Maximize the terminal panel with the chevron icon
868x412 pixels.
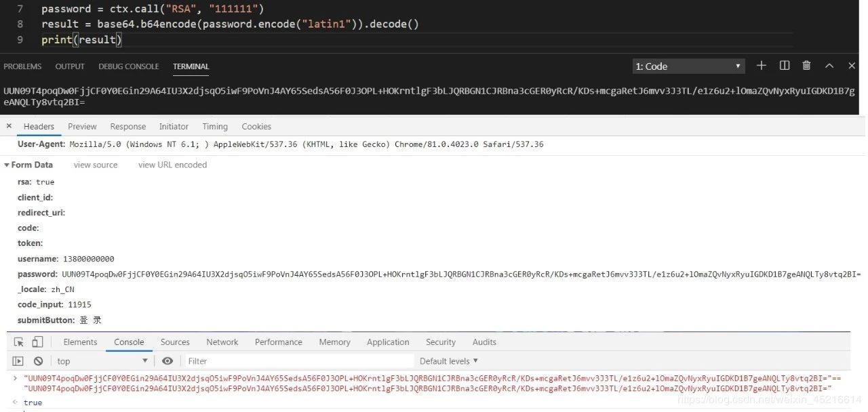click(x=829, y=66)
